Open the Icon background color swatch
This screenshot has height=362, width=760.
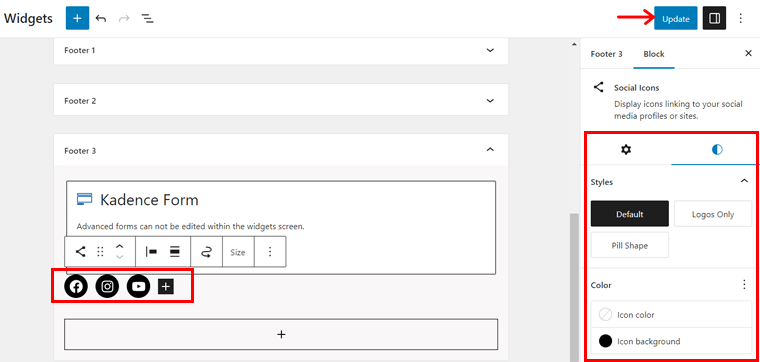(x=671, y=341)
